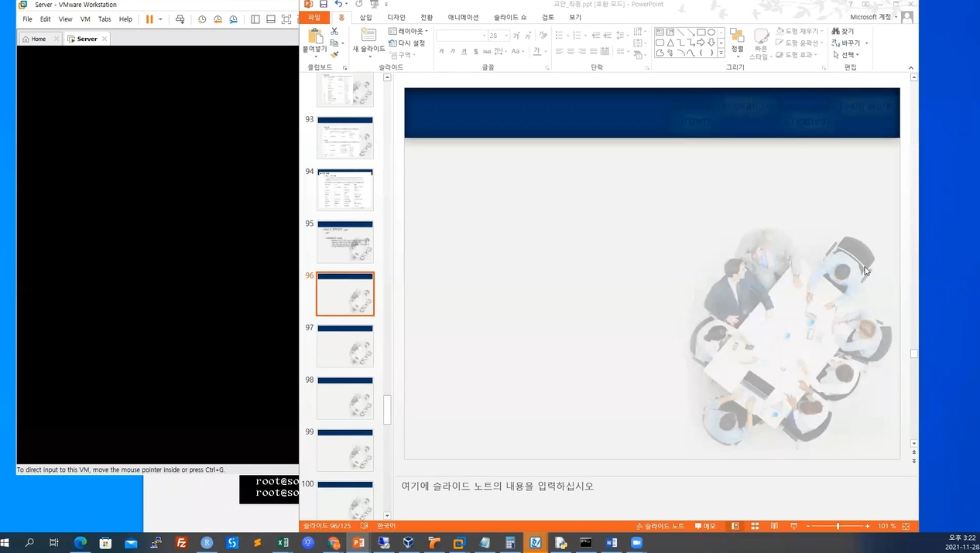Open the Arrange (정렬) shapes tool

[x=737, y=41]
